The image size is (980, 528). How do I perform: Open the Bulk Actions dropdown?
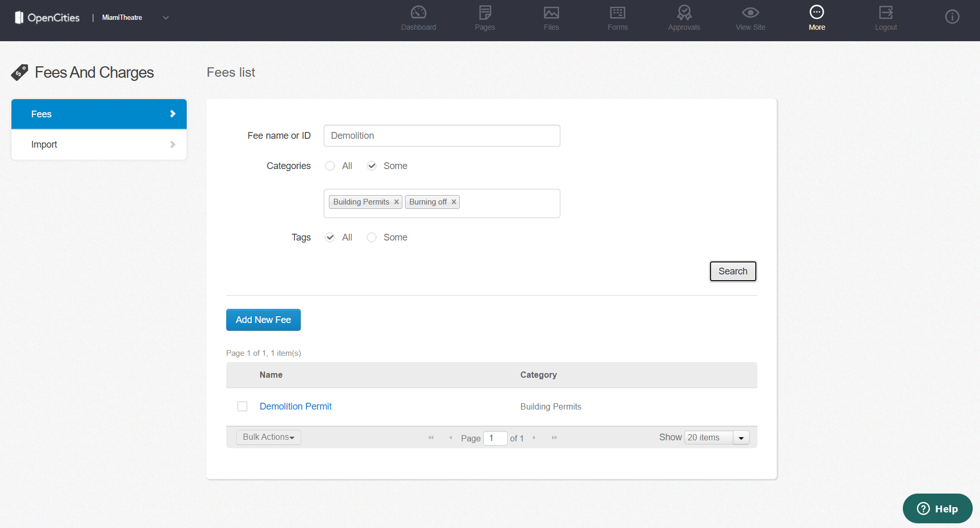[268, 437]
